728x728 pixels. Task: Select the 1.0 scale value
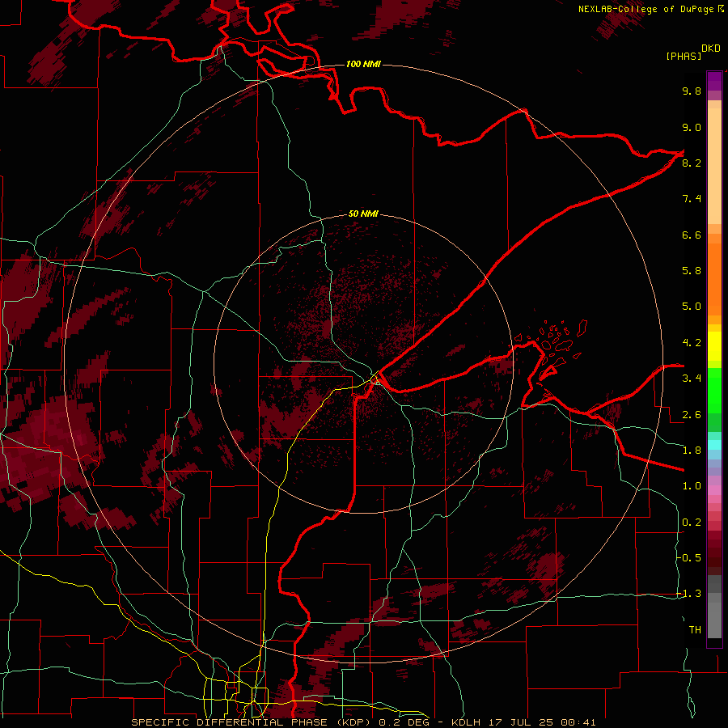(x=692, y=486)
